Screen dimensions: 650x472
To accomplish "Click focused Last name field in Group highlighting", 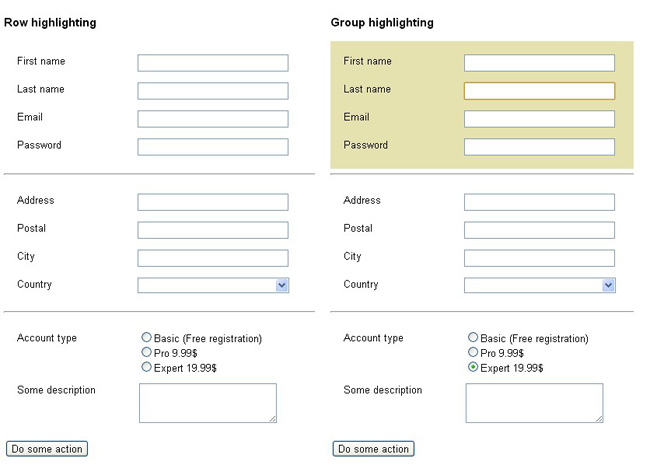I will tap(539, 91).
